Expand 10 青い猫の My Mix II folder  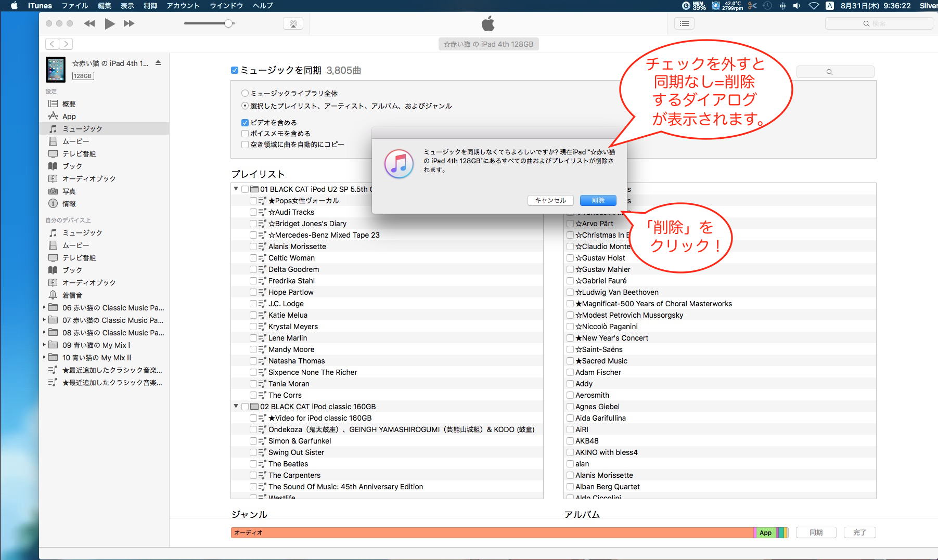click(44, 357)
